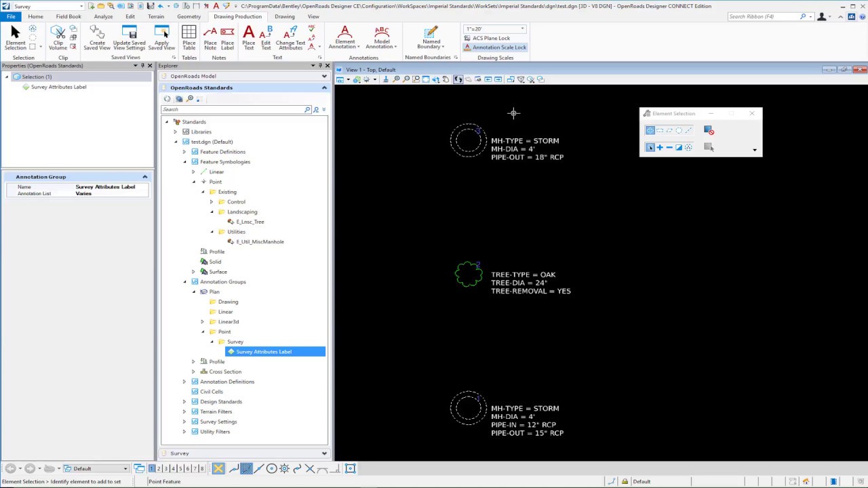Activate the Place Note tool

pos(210,38)
